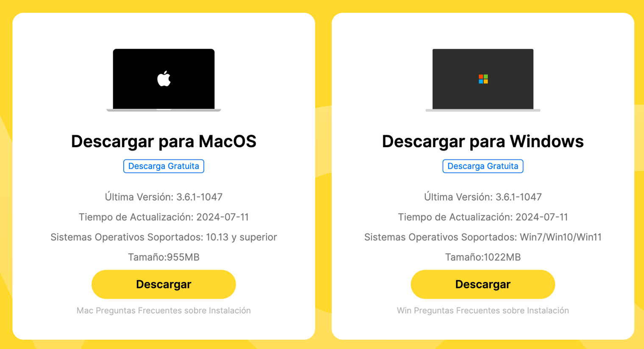Screen dimensions: 644x349
Task: Click the MacOS Tiempo de Actualización date line
Action: pyautogui.click(x=164, y=217)
